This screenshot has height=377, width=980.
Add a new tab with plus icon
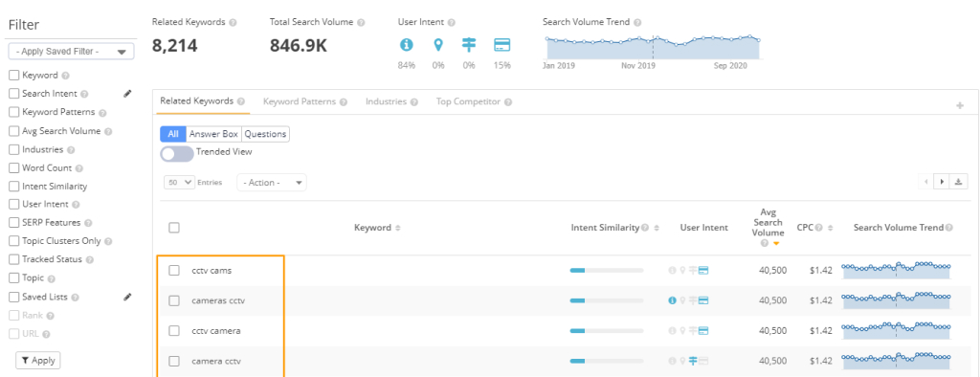(x=960, y=105)
